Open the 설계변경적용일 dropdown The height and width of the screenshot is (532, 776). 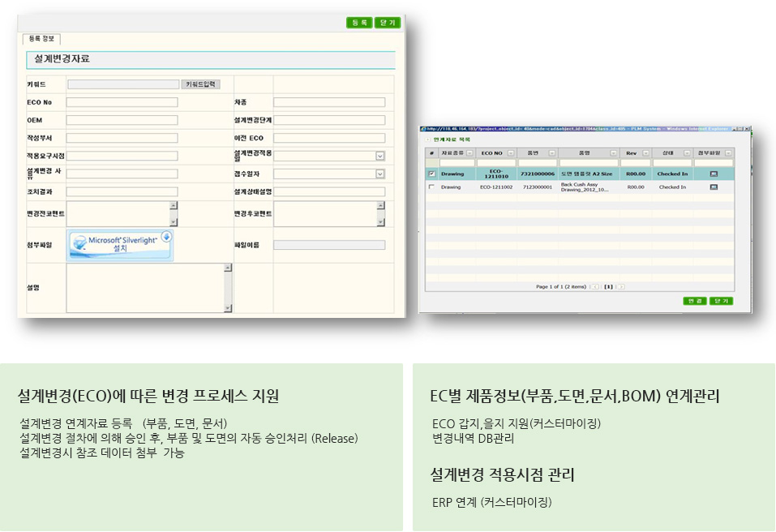point(380,156)
